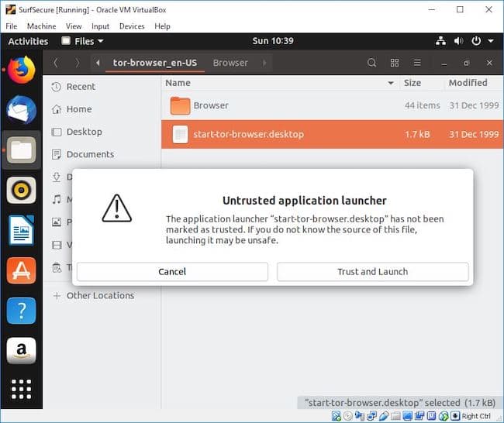Screen dimensions: 504x423
Task: Open the Amazon launcher in dock
Action: point(21,350)
